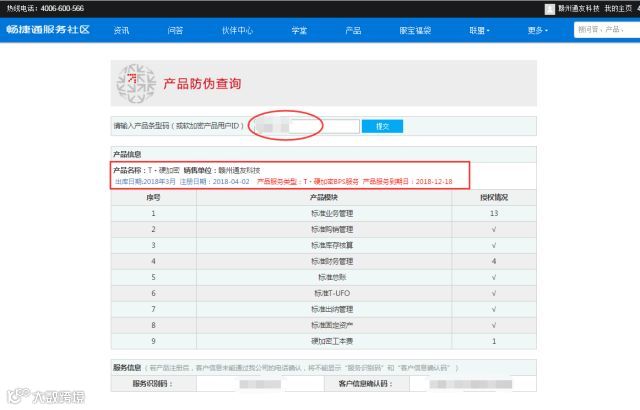
Task: Focus the site search box in navbar
Action: 607,30
